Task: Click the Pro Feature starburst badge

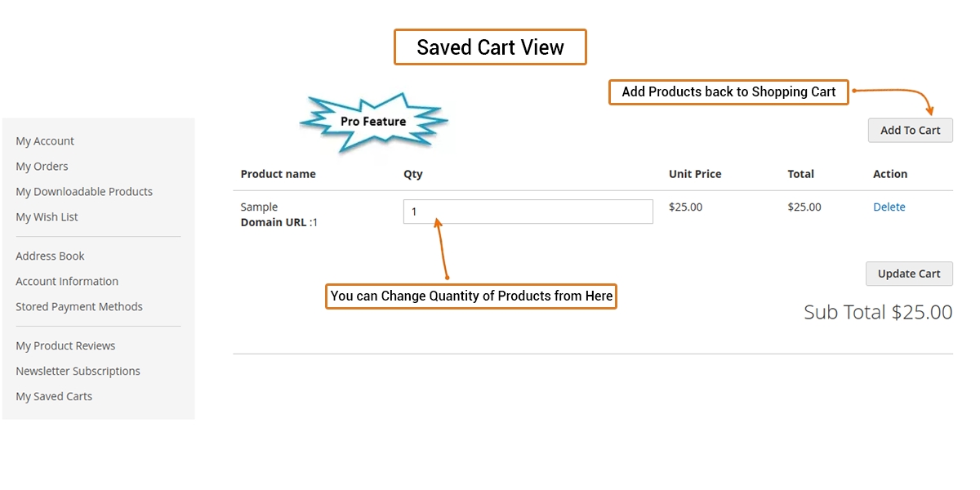Action: [x=373, y=122]
